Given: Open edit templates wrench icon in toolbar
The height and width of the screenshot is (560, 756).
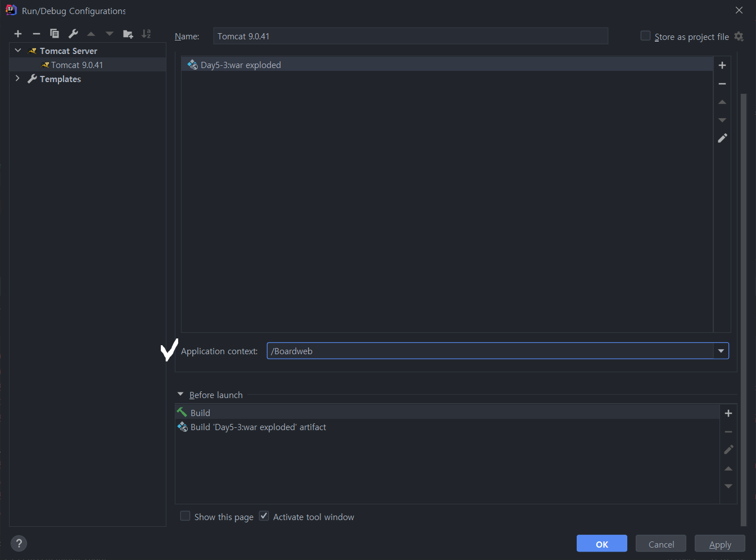Looking at the screenshot, I should click(x=73, y=34).
